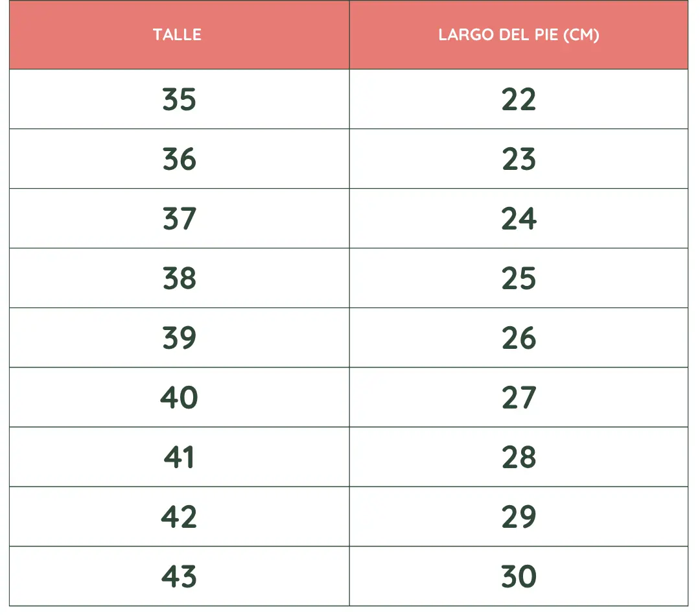Click the 26 cm foot length cell
Image resolution: width=700 pixels, height=616 pixels.
(x=519, y=338)
